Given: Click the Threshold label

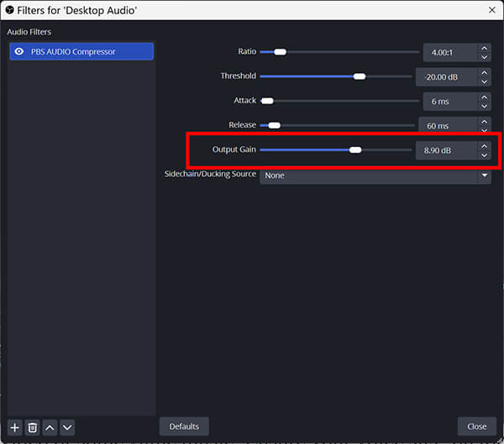Looking at the screenshot, I should pyautogui.click(x=239, y=76).
